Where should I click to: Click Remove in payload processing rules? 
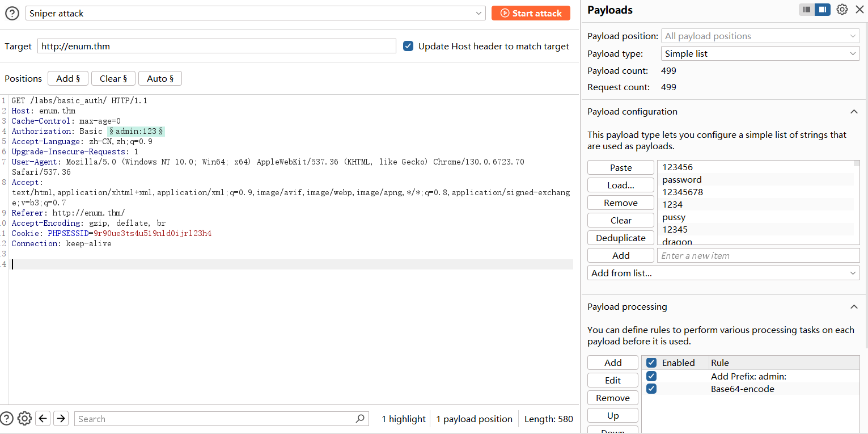point(613,398)
